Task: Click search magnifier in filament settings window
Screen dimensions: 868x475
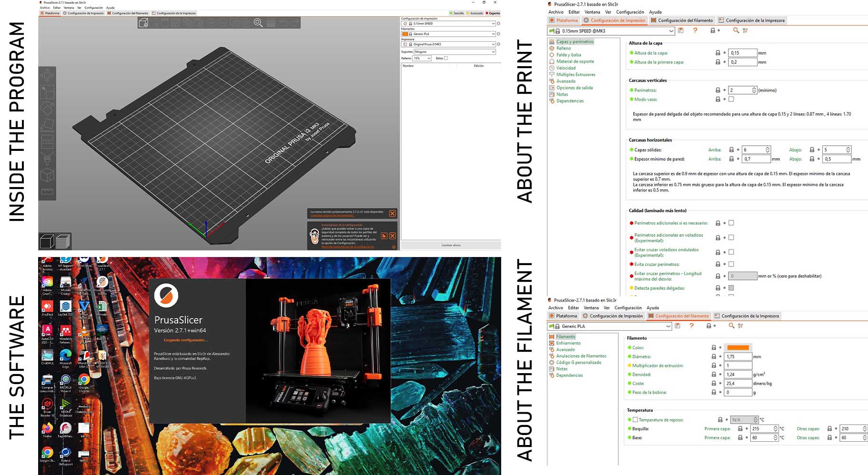Action: point(731,326)
